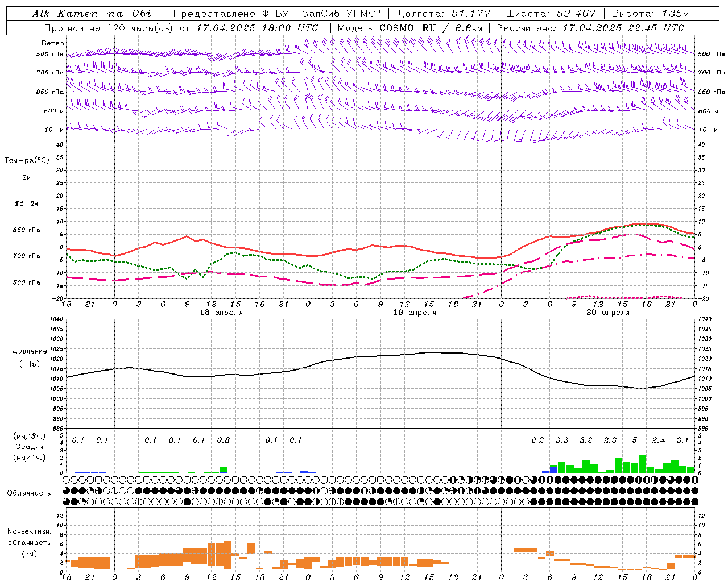Click the Облачность cloudiness row label
Screen dimensions: 728x582
pos(29,493)
